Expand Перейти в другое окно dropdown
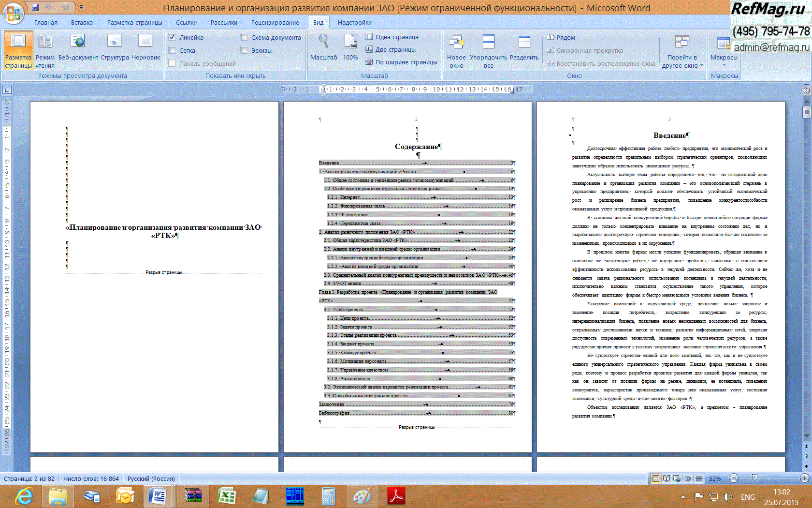812x508 pixels. pyautogui.click(x=682, y=52)
